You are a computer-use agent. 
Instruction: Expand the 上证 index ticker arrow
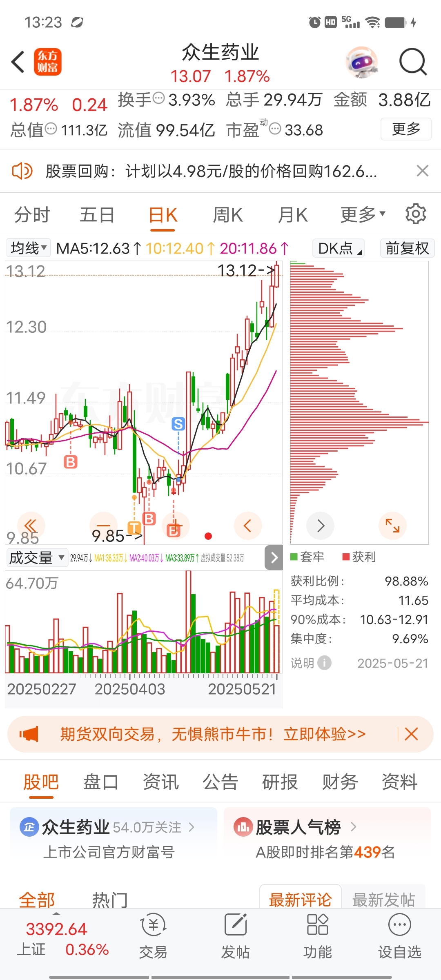tap(57, 913)
